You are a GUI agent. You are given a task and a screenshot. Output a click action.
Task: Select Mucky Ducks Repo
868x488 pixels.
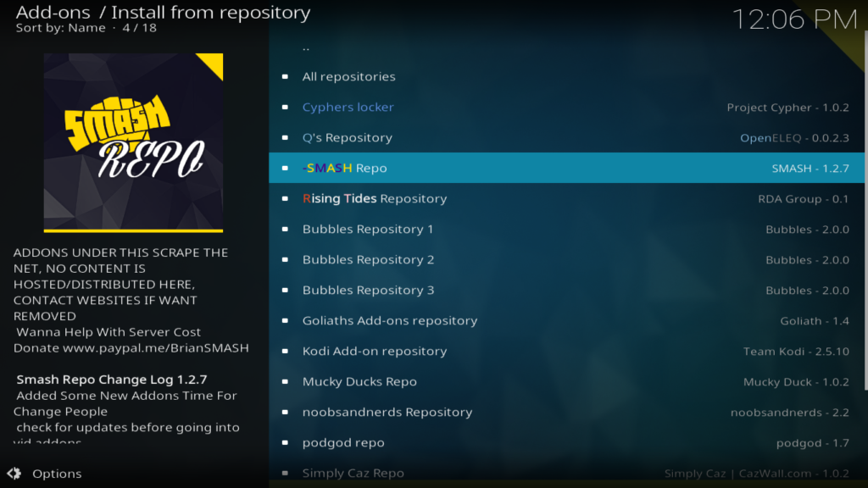pos(566,381)
